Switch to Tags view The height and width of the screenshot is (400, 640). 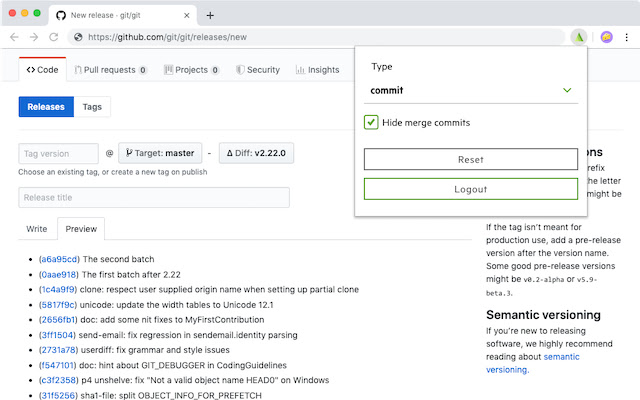point(92,107)
